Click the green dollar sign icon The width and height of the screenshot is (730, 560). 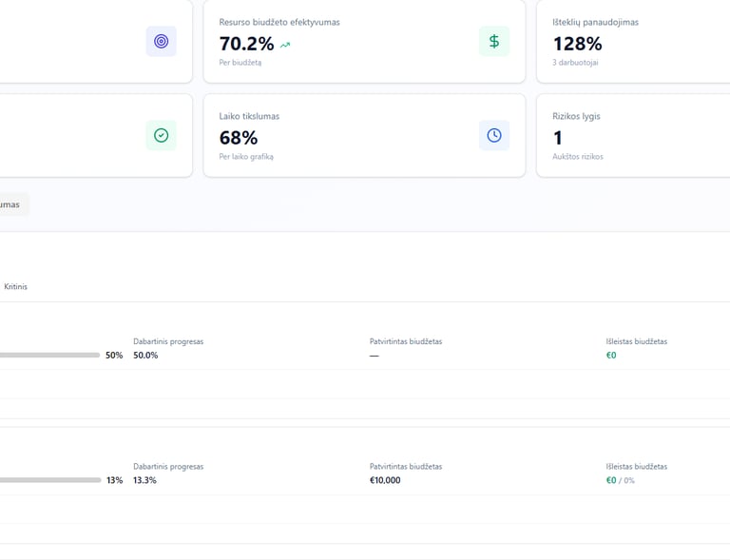point(494,42)
